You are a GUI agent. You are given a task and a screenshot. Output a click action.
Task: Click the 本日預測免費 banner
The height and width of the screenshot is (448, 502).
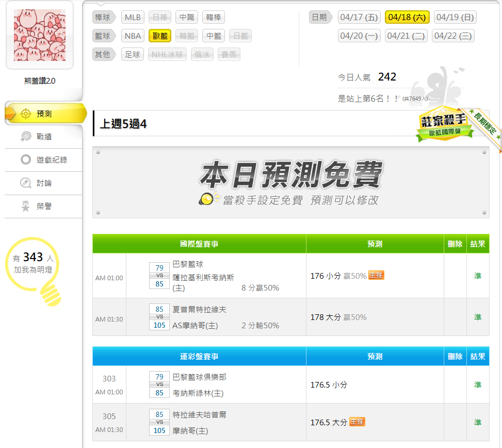coord(290,182)
